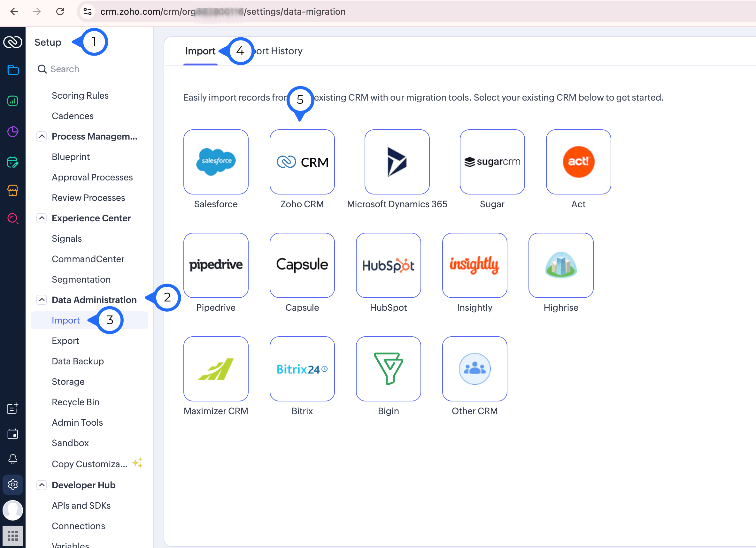This screenshot has height=548, width=756.
Task: Collapse the Process Management section
Action: pos(42,137)
